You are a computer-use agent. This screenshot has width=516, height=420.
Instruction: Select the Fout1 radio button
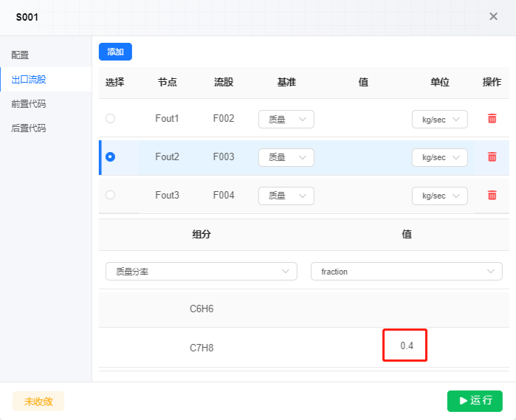pos(110,119)
